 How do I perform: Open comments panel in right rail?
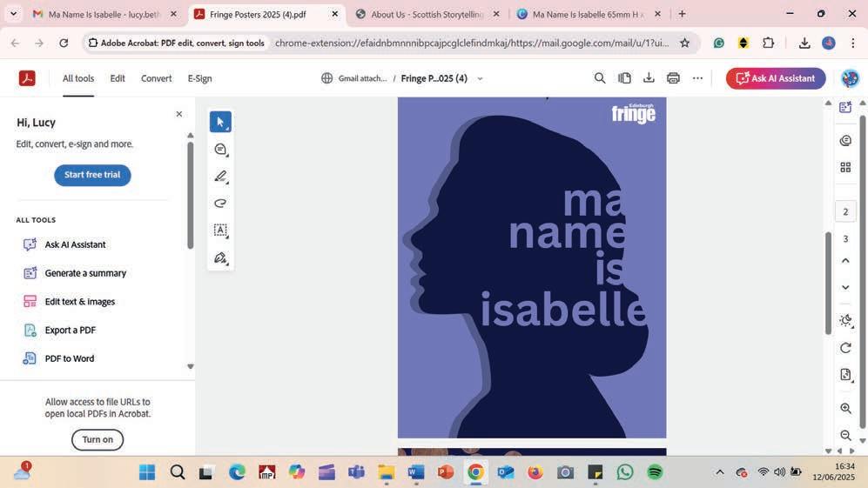click(845, 141)
